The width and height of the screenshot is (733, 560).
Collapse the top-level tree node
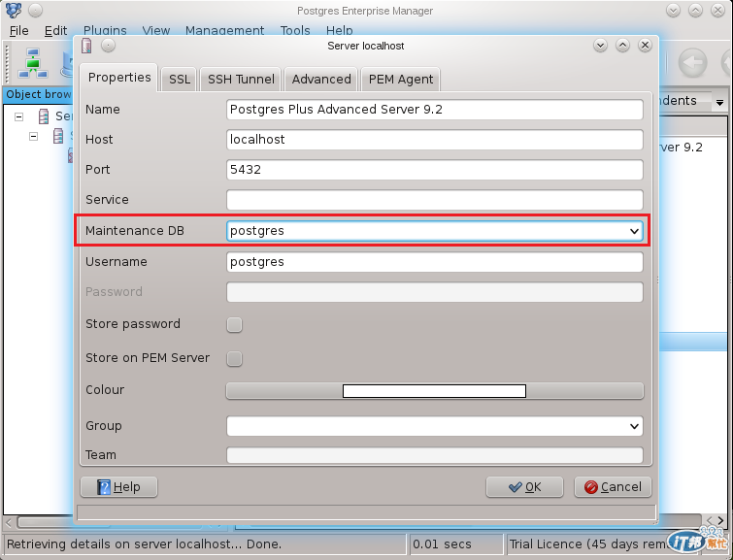click(x=18, y=116)
